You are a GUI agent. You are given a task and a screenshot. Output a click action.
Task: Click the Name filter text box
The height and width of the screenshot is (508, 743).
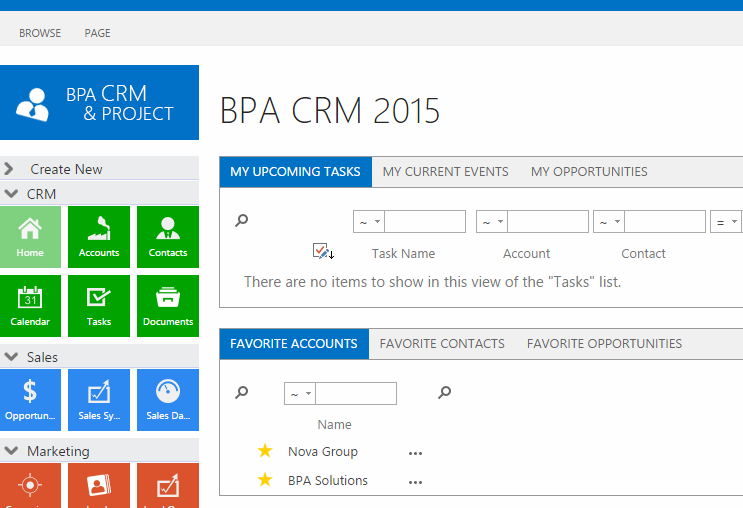356,393
